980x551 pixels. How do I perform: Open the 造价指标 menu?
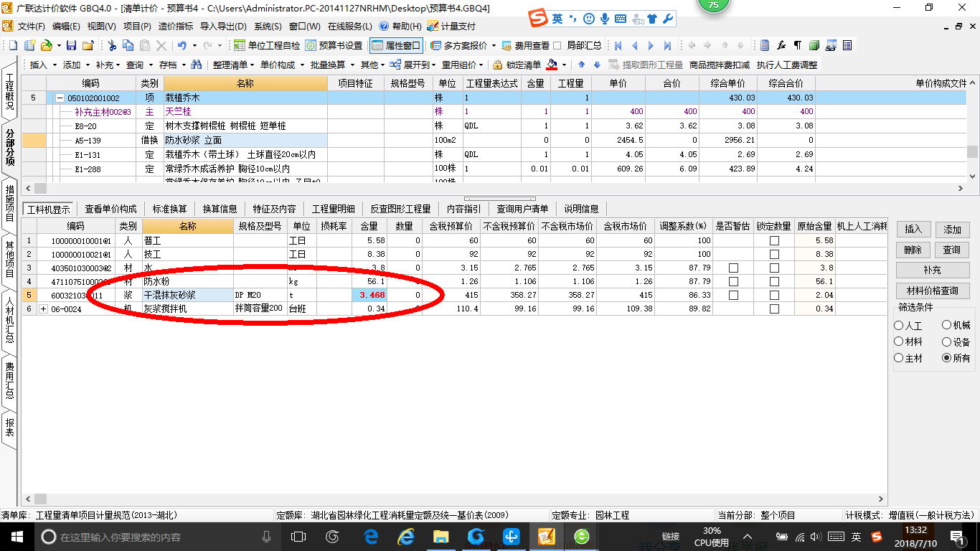click(176, 26)
